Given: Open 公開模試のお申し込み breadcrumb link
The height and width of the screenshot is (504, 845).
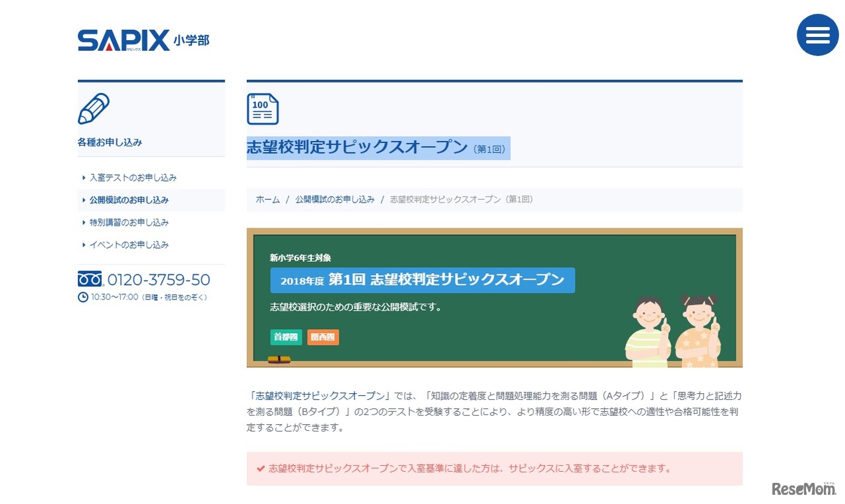Looking at the screenshot, I should tap(335, 199).
